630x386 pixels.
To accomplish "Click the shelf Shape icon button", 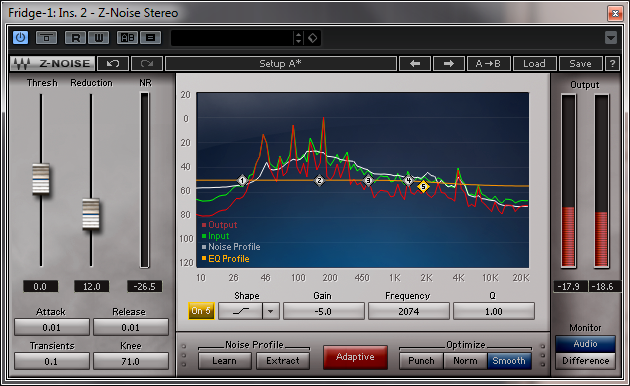I will [x=240, y=311].
